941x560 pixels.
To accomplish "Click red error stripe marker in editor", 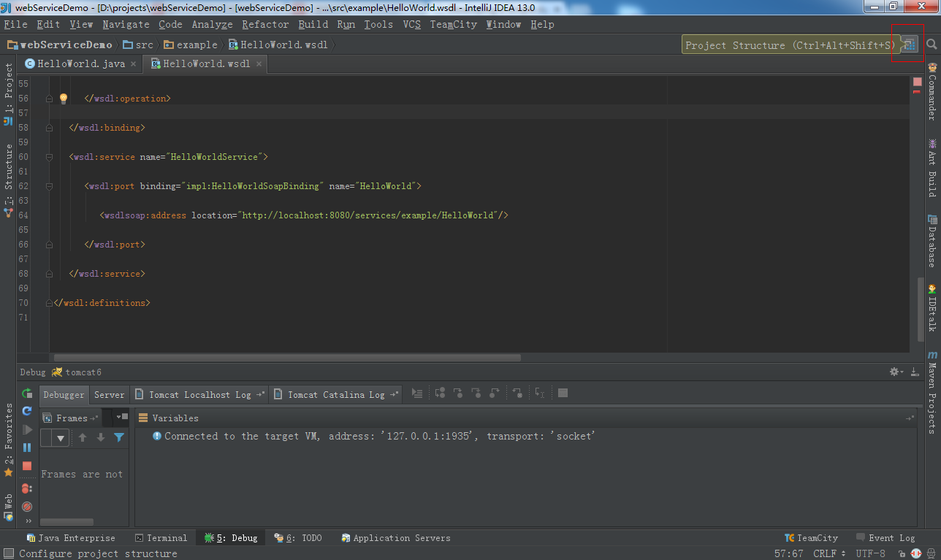I will point(917,91).
